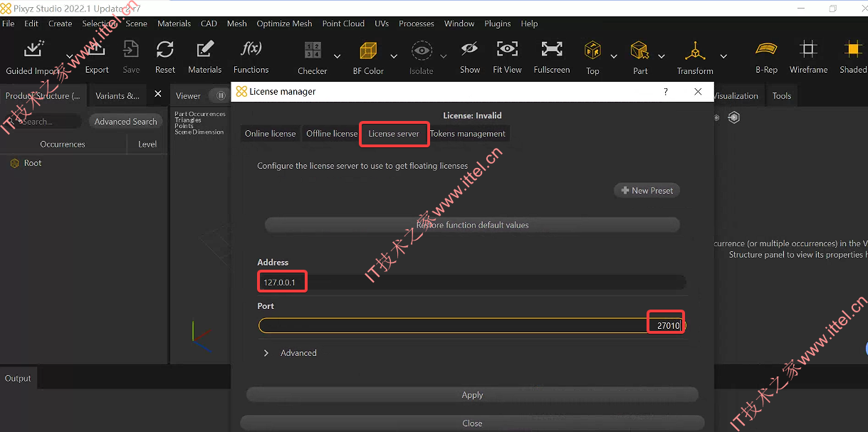Open the Processes menu
Image resolution: width=868 pixels, height=432 pixels.
point(417,23)
